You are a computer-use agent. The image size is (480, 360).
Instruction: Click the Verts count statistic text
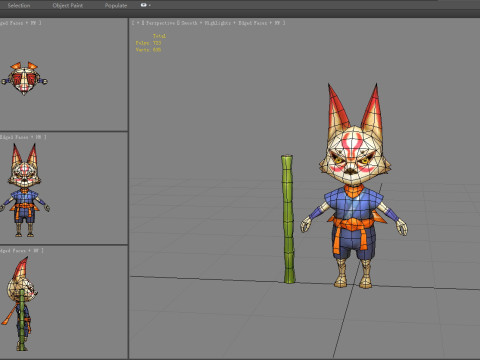[x=148, y=49]
